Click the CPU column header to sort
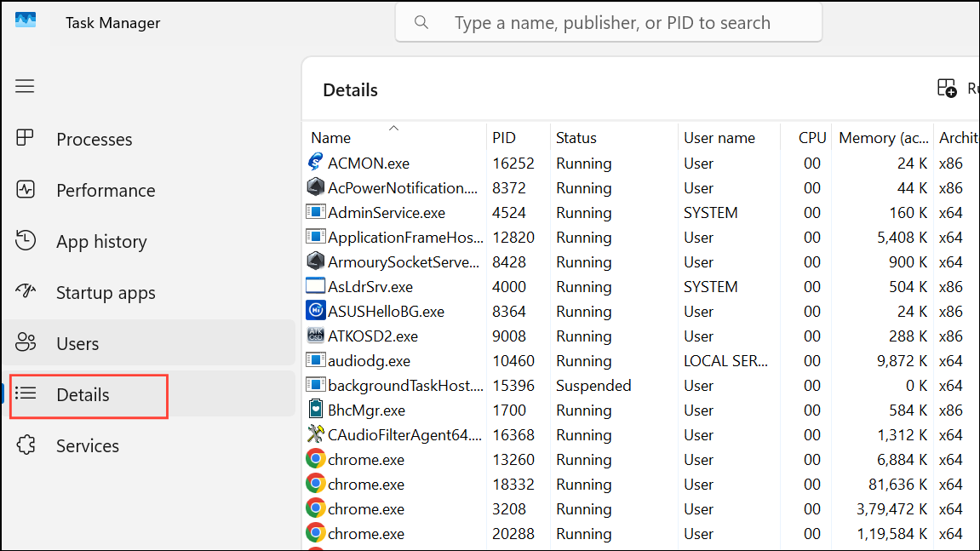Image resolution: width=980 pixels, height=551 pixels. [x=811, y=137]
